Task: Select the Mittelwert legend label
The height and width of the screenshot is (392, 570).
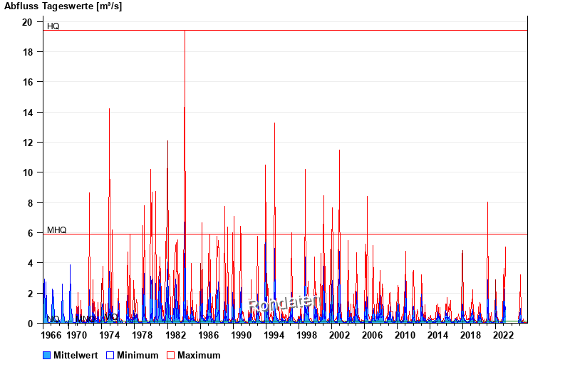Action: 76,355
